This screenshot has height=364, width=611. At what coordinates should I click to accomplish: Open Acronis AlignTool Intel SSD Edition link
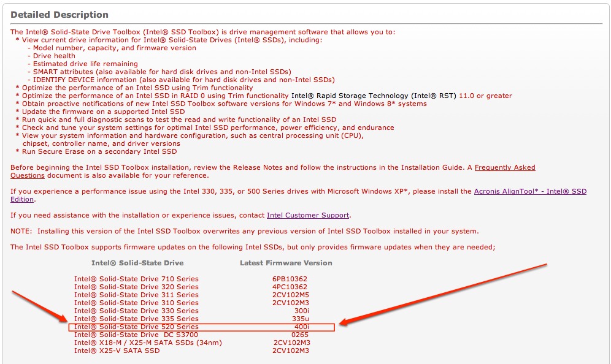pyautogui.click(x=530, y=191)
